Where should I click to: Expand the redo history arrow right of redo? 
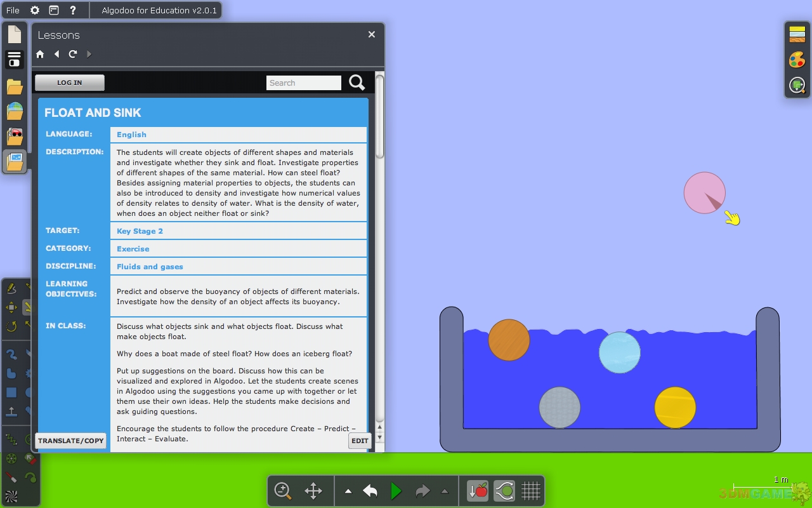(444, 491)
